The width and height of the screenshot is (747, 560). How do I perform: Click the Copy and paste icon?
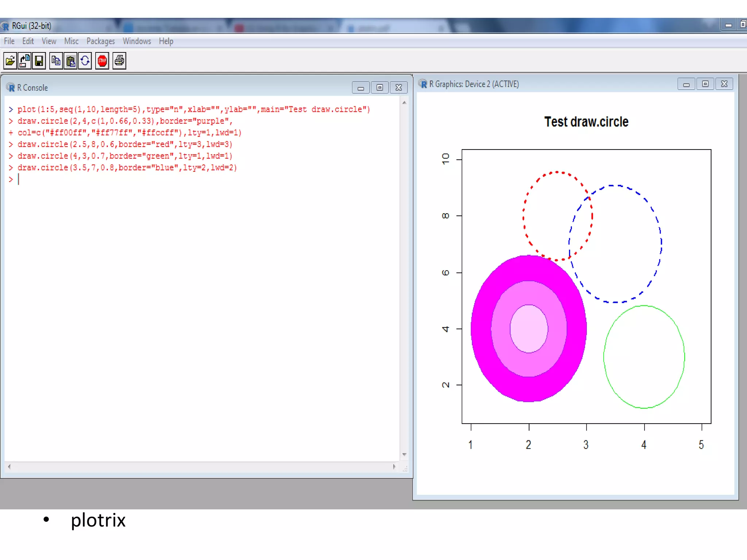click(x=85, y=61)
